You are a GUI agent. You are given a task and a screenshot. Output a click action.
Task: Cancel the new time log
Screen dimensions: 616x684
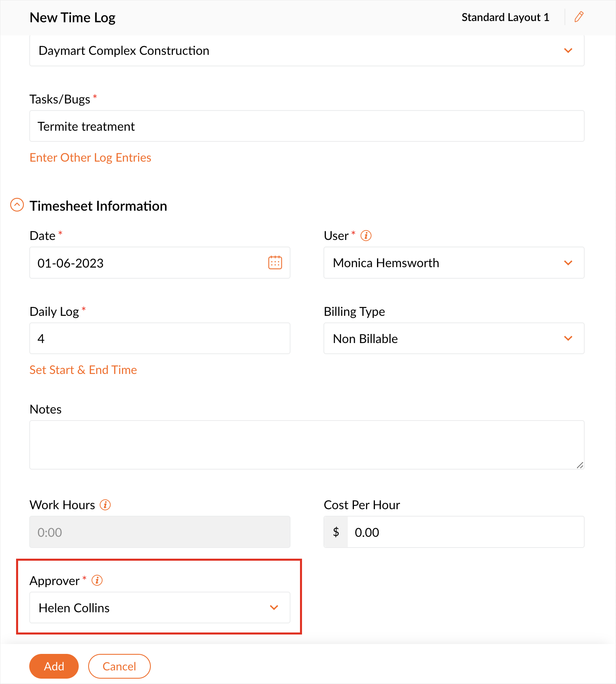click(119, 666)
